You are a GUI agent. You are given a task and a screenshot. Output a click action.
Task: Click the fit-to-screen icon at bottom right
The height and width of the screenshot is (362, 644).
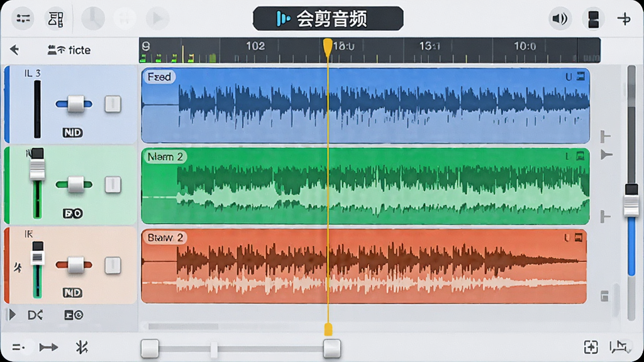pyautogui.click(x=591, y=347)
